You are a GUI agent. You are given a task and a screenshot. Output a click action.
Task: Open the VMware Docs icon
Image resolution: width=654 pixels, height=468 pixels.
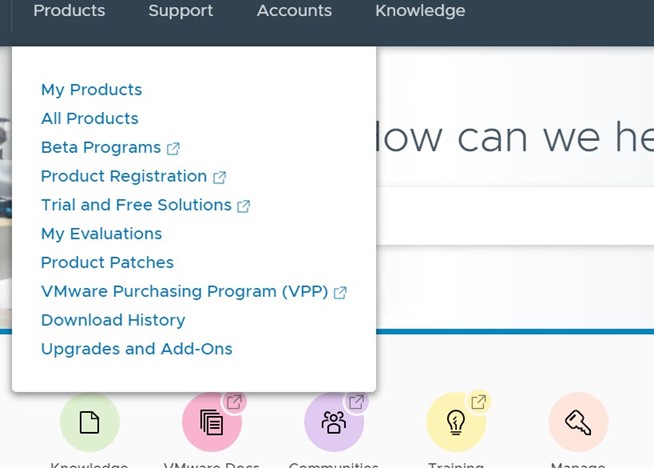211,422
